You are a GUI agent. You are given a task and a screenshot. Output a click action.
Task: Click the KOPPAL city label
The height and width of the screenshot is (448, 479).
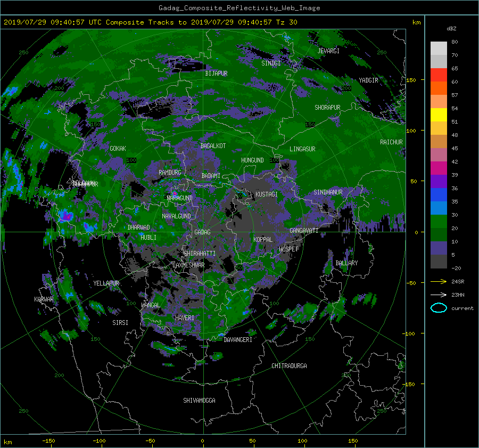coord(263,239)
